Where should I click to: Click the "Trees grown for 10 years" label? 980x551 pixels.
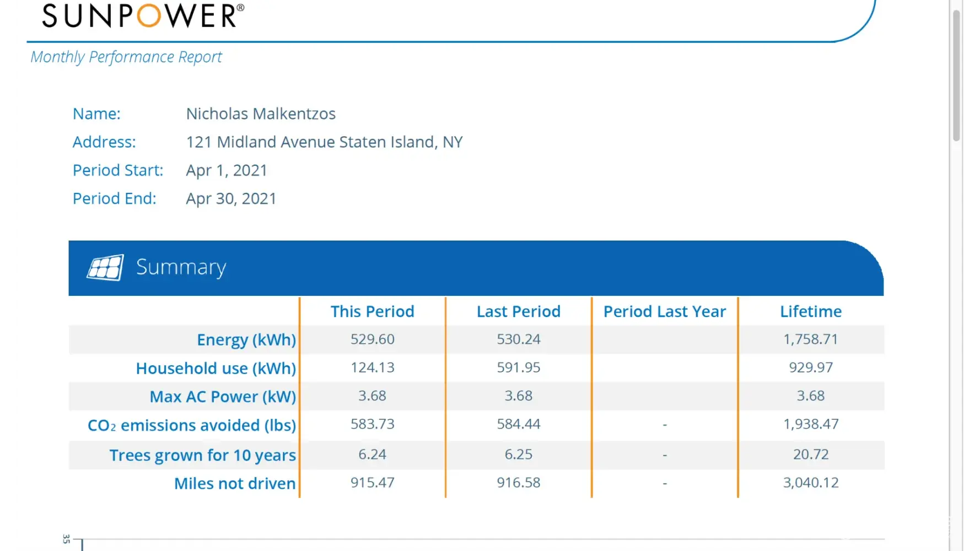tap(202, 455)
